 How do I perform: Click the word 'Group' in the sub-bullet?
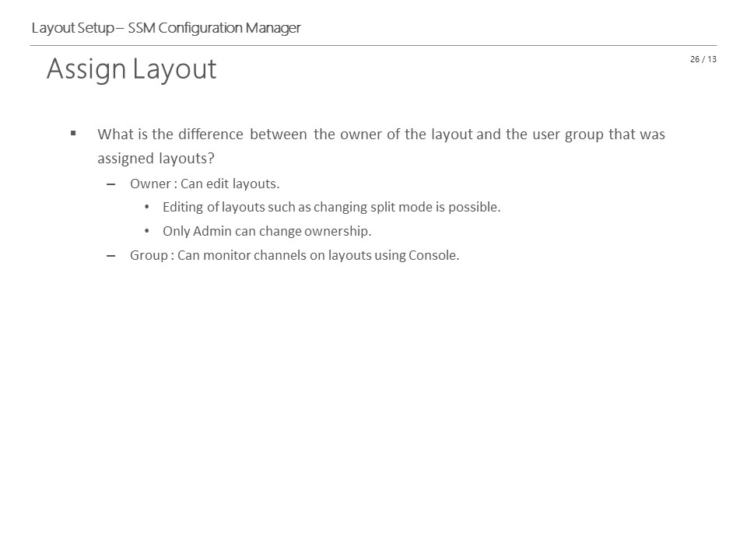(x=149, y=255)
